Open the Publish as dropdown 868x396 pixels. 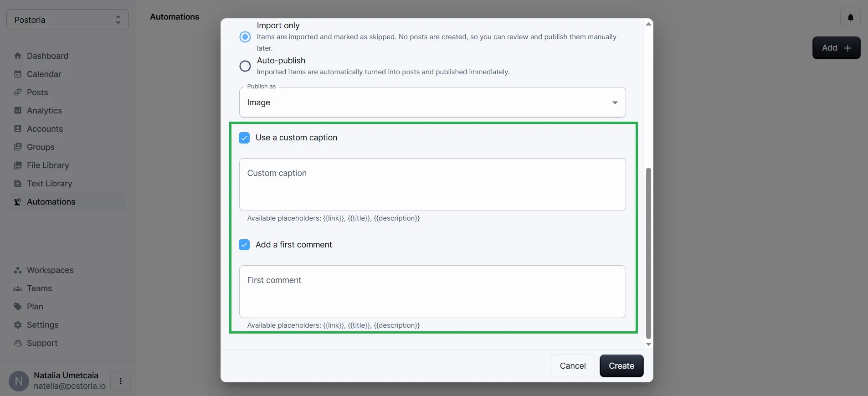[x=432, y=103]
